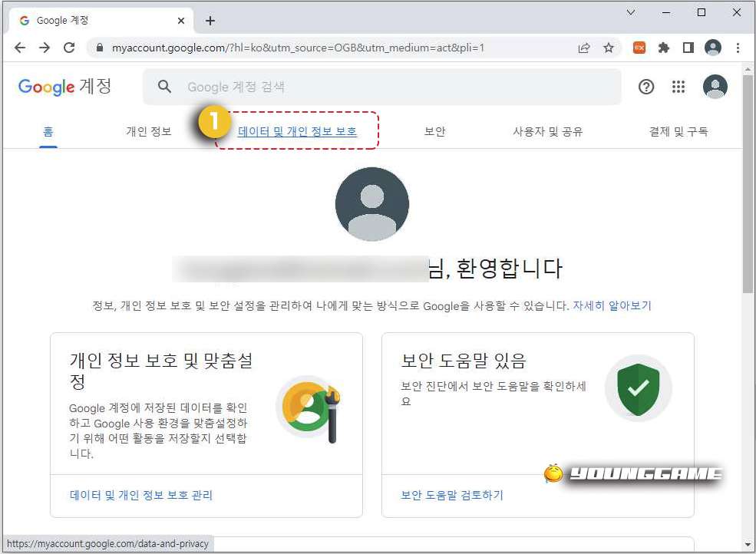The height and width of the screenshot is (554, 756).
Task: Open the 사용자 및 공유 tab
Action: 548,132
